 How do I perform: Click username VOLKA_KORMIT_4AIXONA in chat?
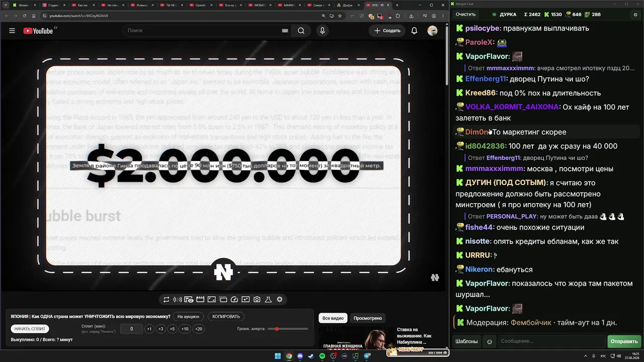[x=512, y=107]
